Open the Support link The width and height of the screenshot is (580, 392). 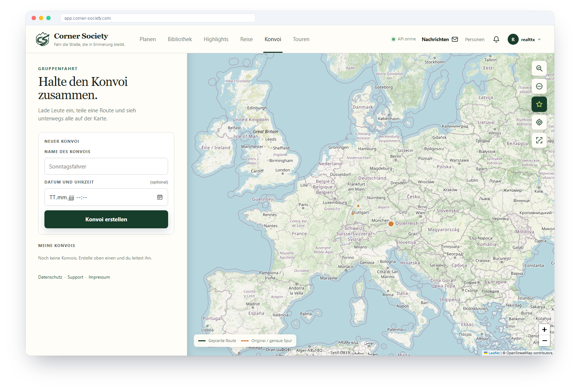click(75, 277)
